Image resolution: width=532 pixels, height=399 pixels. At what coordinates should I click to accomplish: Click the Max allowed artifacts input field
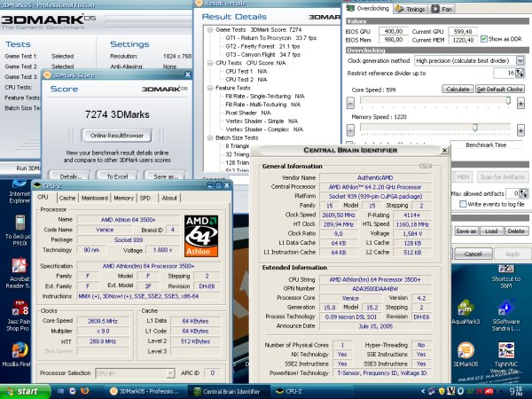pyautogui.click(x=512, y=193)
